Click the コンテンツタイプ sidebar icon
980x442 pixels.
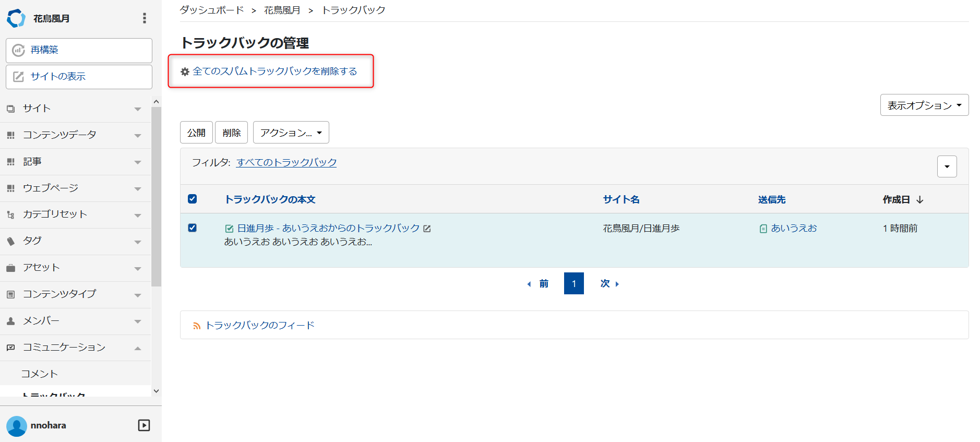pos(10,294)
